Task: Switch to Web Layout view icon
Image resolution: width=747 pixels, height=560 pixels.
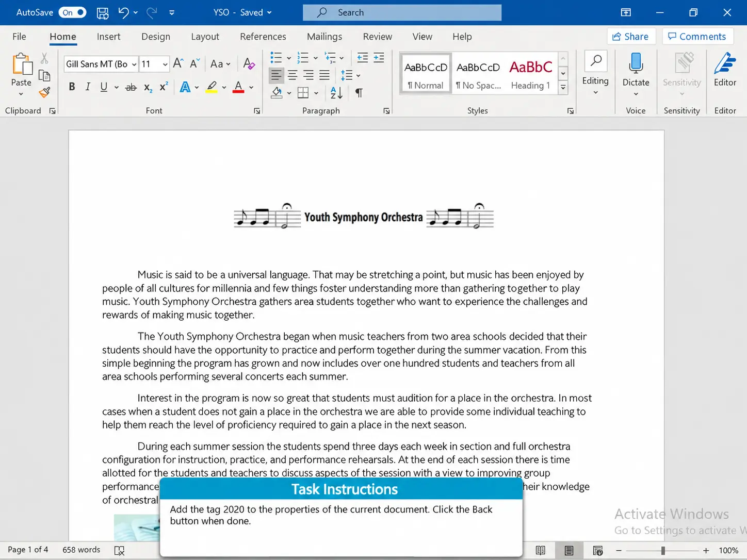Action: [597, 551]
